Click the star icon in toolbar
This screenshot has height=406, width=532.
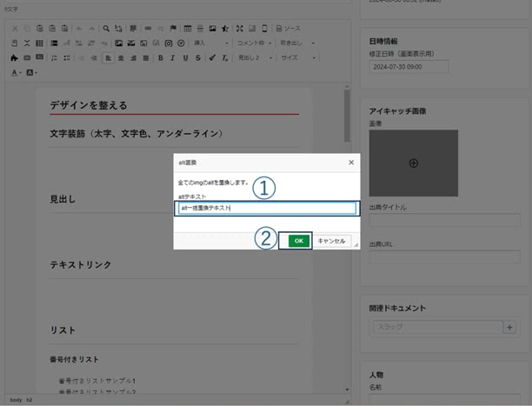tap(225, 29)
